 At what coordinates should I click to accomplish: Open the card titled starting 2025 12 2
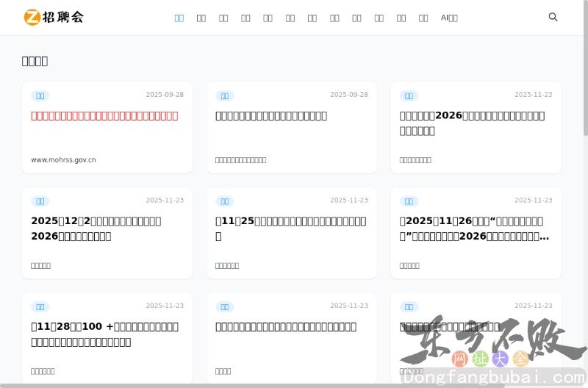pos(96,229)
